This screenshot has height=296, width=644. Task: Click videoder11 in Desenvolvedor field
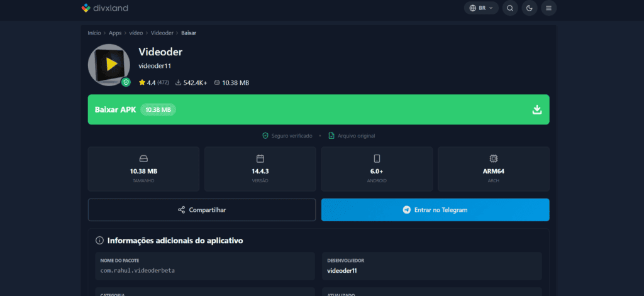(341, 270)
